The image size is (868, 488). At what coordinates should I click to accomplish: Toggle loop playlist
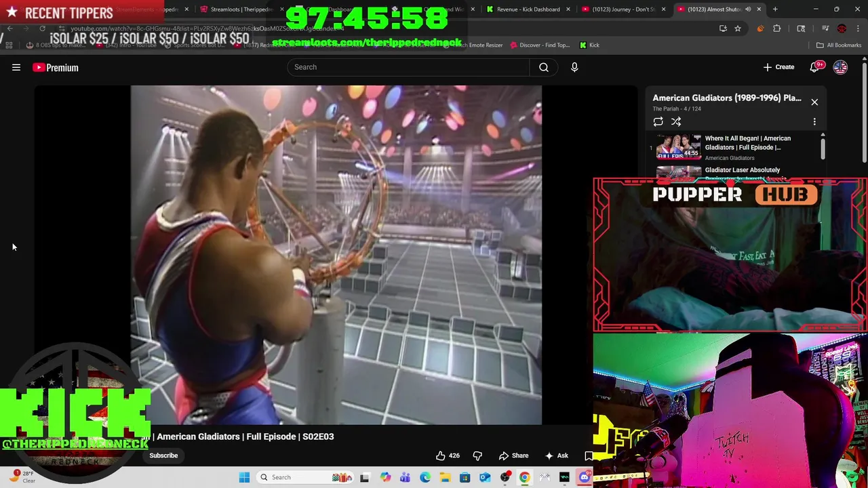pos(658,121)
